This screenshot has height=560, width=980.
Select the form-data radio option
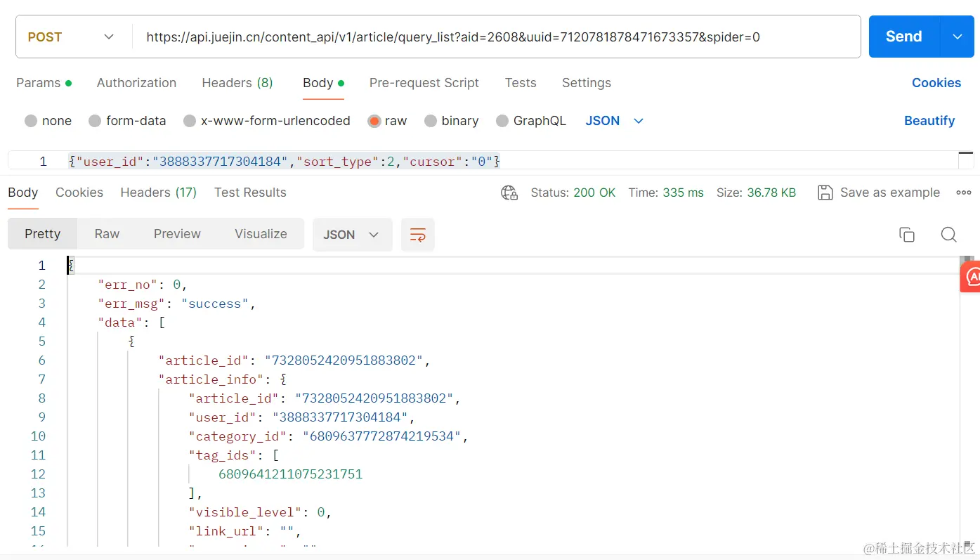(95, 121)
